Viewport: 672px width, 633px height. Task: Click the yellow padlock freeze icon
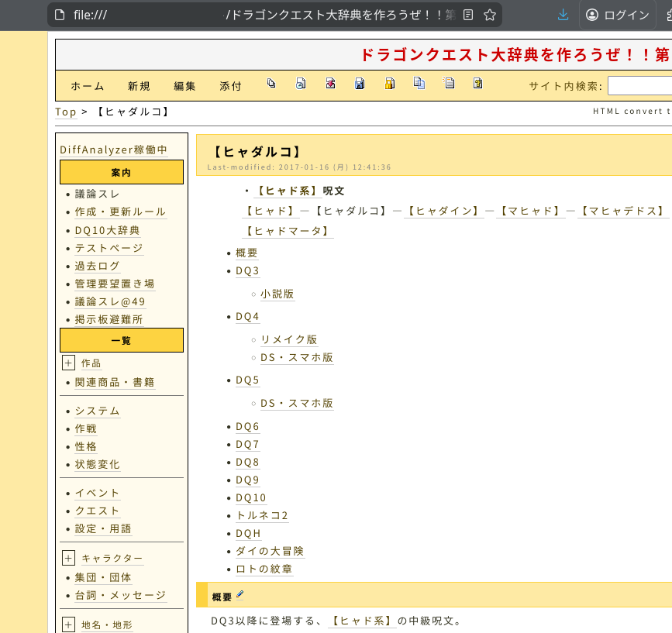coord(390,84)
